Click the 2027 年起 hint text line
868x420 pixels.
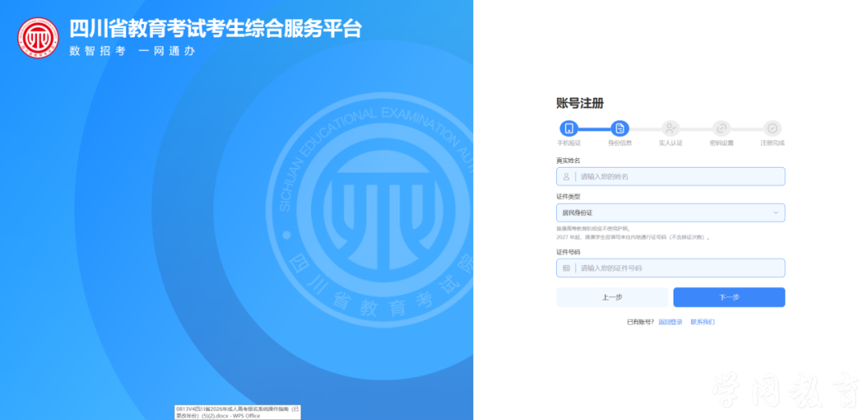tap(633, 238)
